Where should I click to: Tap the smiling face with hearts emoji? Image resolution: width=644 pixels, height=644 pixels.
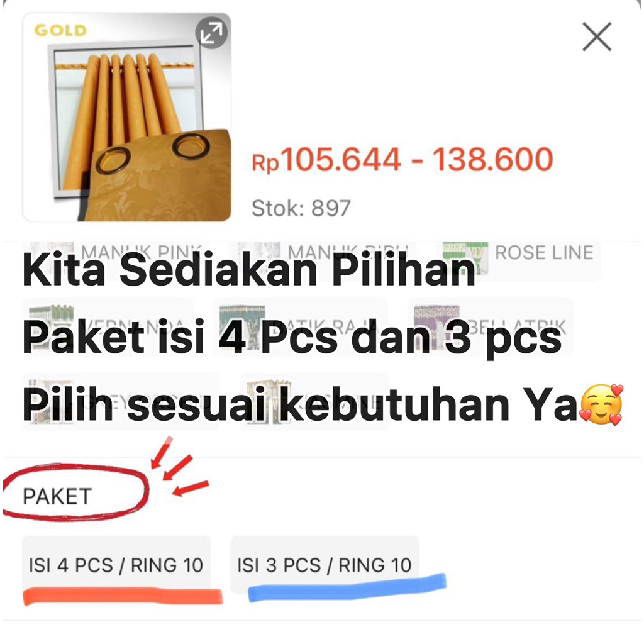click(x=601, y=404)
